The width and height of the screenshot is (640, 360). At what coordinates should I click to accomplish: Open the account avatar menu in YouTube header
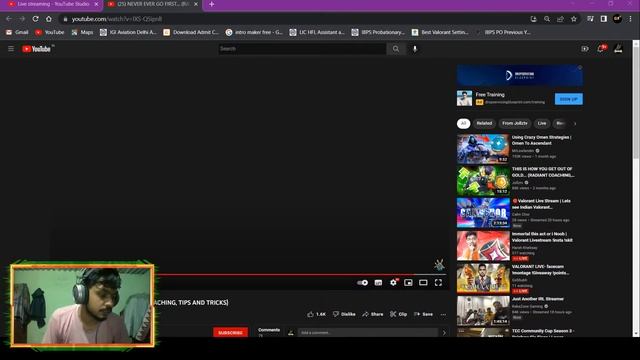pyautogui.click(x=618, y=49)
